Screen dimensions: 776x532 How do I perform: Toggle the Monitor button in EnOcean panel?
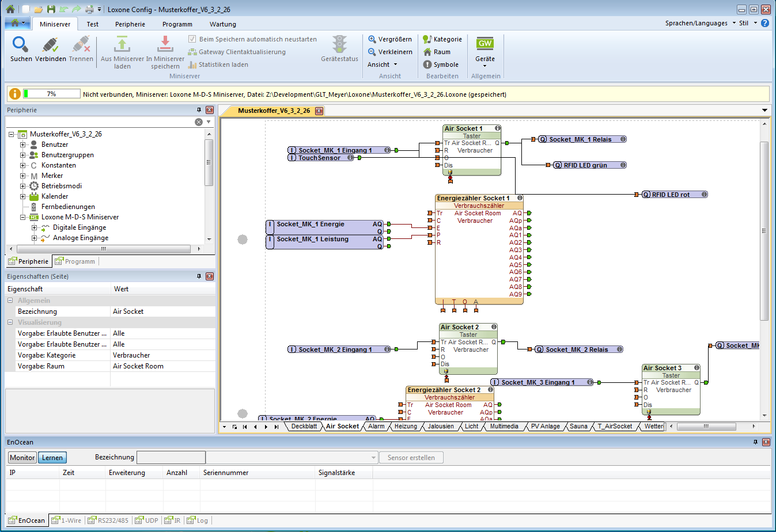(x=22, y=458)
